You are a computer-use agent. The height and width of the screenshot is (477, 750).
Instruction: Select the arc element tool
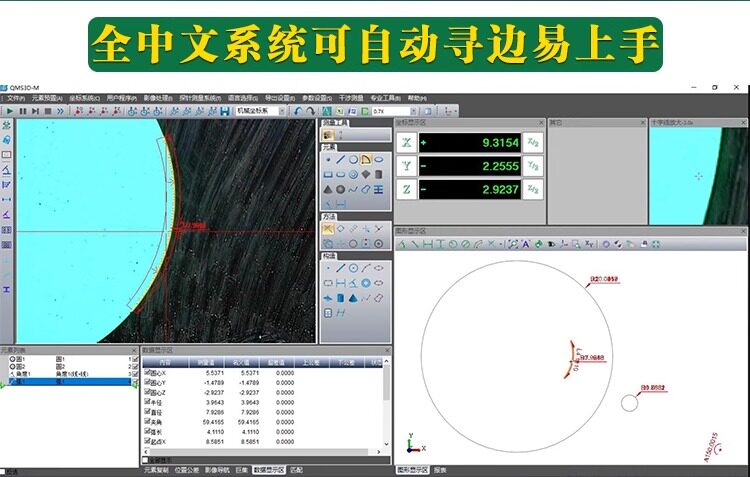365,159
